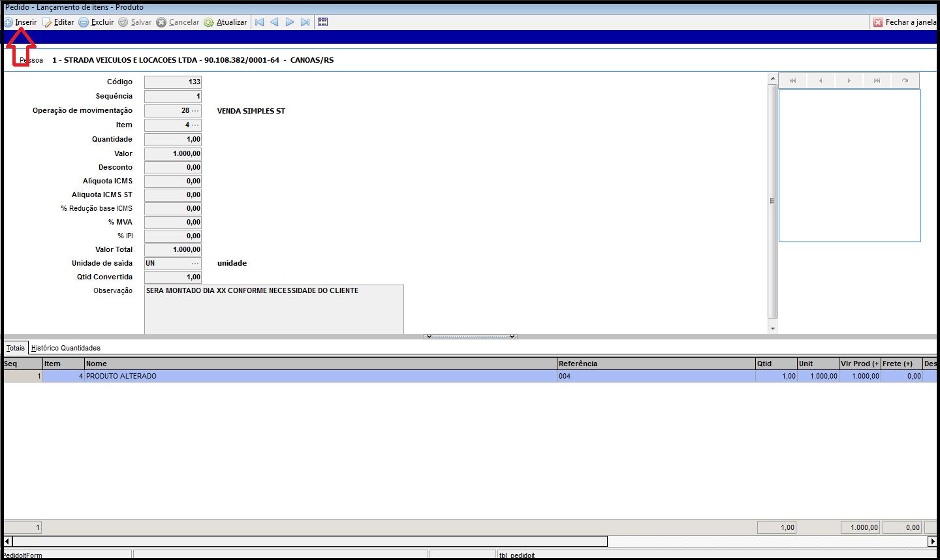Click the Quantidade input field

[x=172, y=140]
